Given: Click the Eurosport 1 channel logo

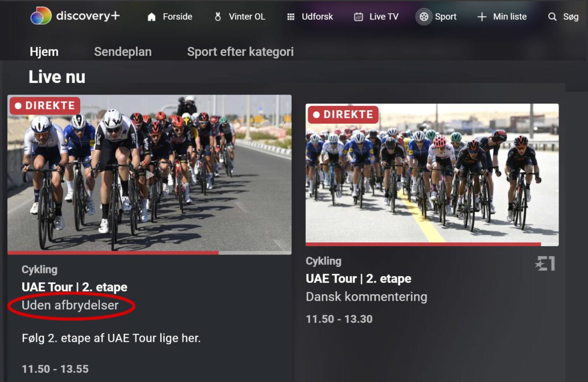Looking at the screenshot, I should coord(545,264).
